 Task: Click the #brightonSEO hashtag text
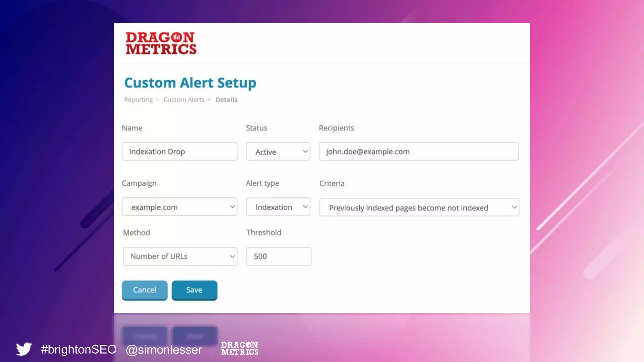tap(79, 349)
